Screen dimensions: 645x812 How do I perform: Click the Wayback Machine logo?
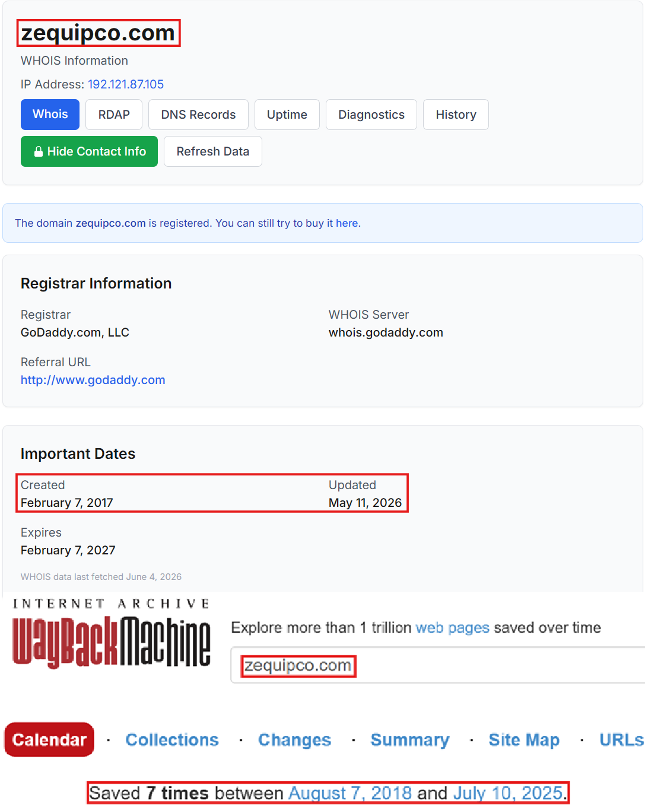click(112, 641)
